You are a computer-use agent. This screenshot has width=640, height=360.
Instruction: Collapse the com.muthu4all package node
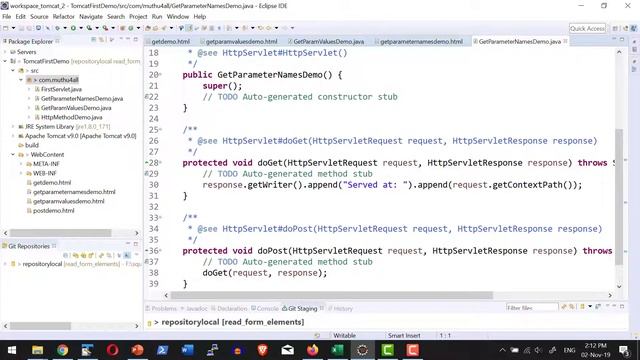(x=21, y=80)
